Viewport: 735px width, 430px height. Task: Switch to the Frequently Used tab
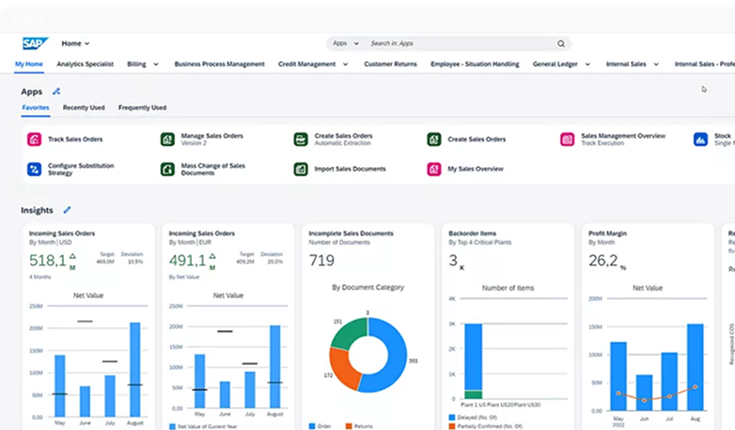click(142, 107)
